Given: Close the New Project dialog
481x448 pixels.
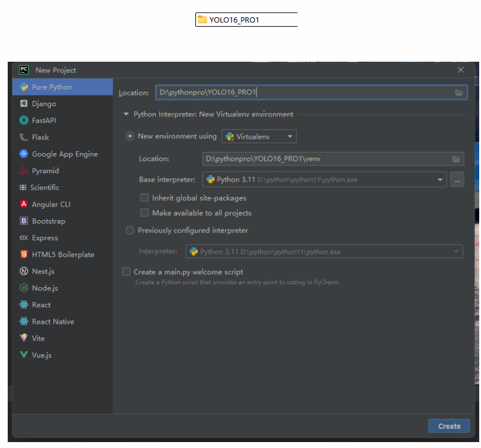Looking at the screenshot, I should click(x=460, y=70).
